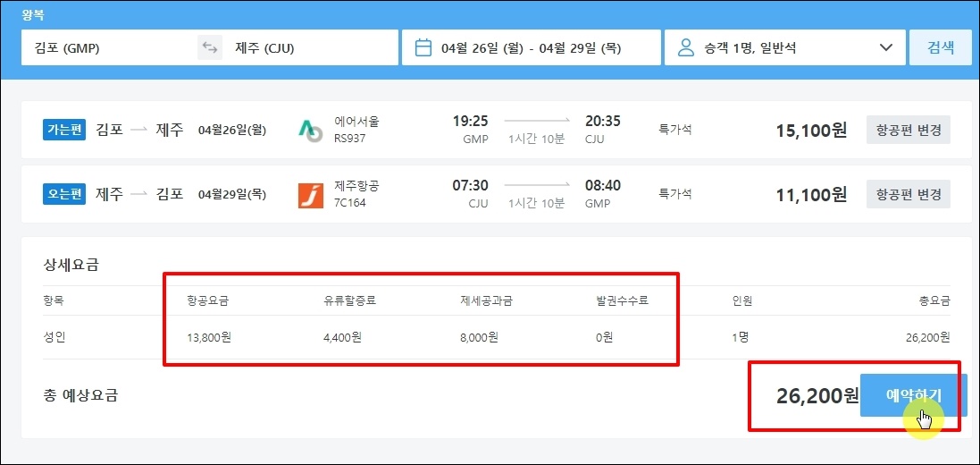The width and height of the screenshot is (980, 465).
Task: Click the 07:30 departure time
Action: click(471, 185)
